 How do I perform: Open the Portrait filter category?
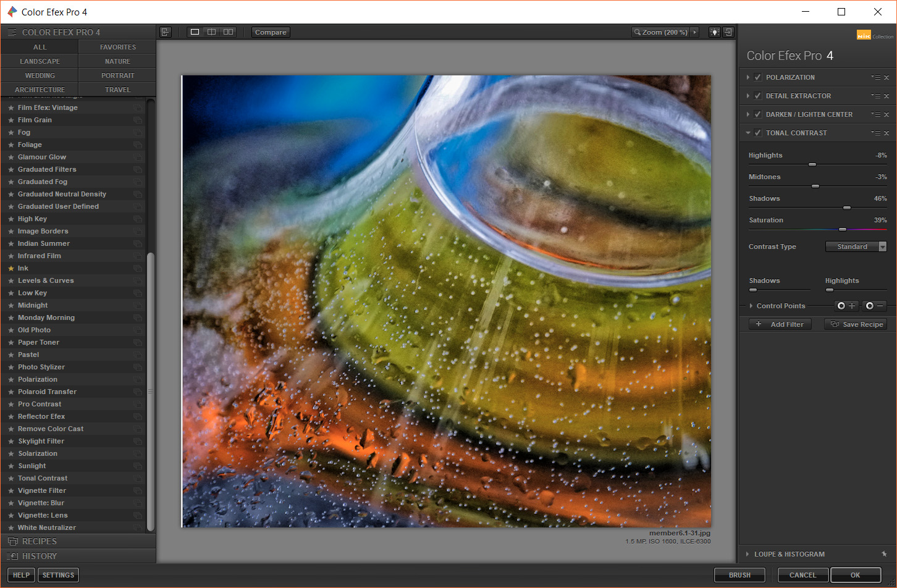tap(117, 75)
